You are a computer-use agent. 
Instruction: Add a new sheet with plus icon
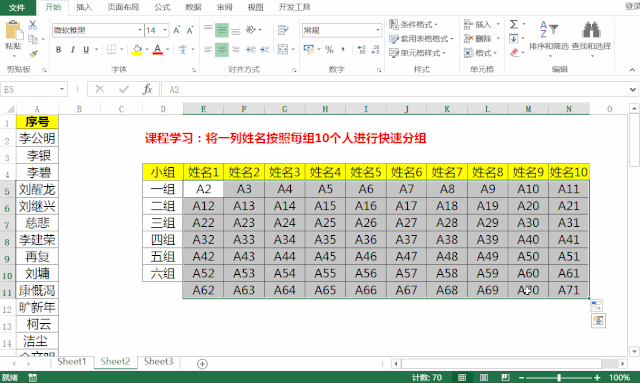pos(202,363)
